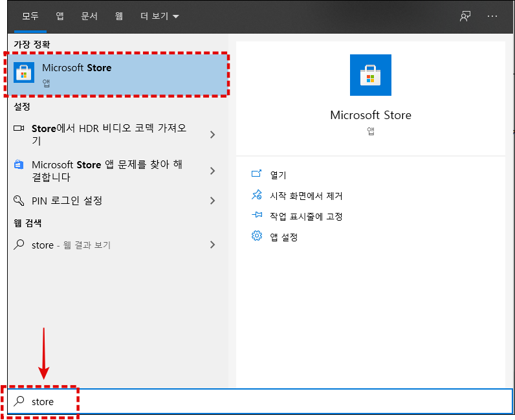Click troubleshooter icon beside Store 앱 문제 result

click(19, 164)
